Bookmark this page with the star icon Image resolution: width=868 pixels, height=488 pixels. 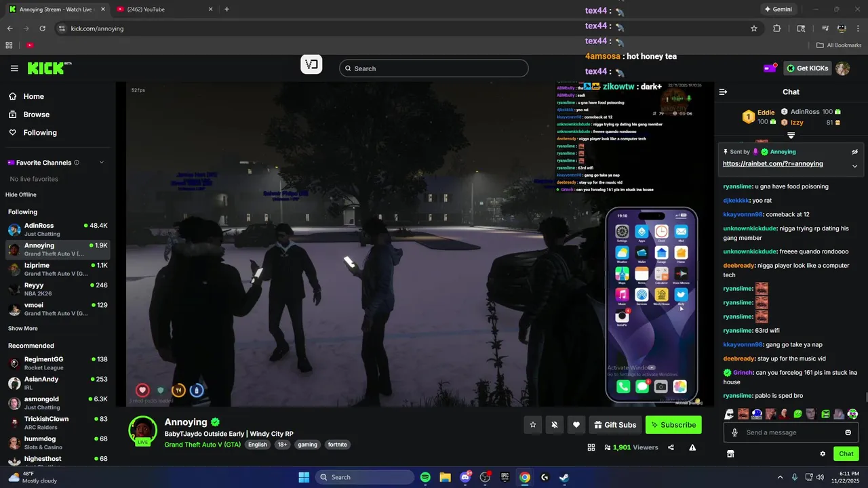pos(753,28)
